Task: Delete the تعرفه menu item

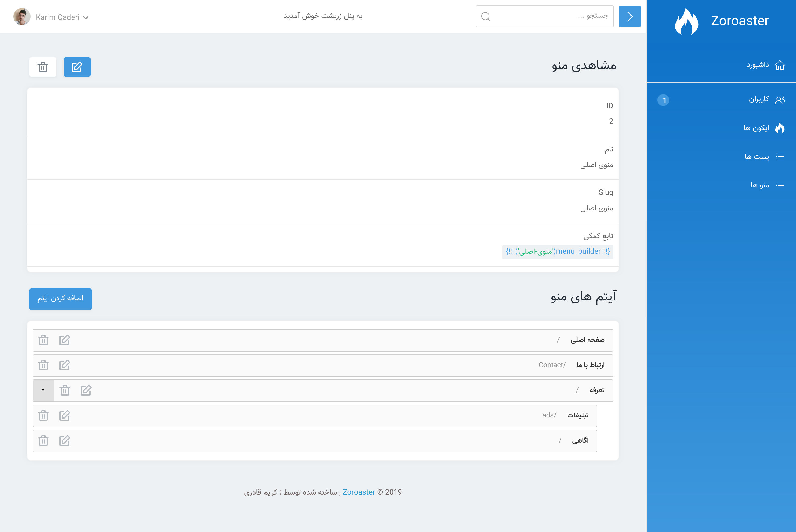Action: coord(65,390)
